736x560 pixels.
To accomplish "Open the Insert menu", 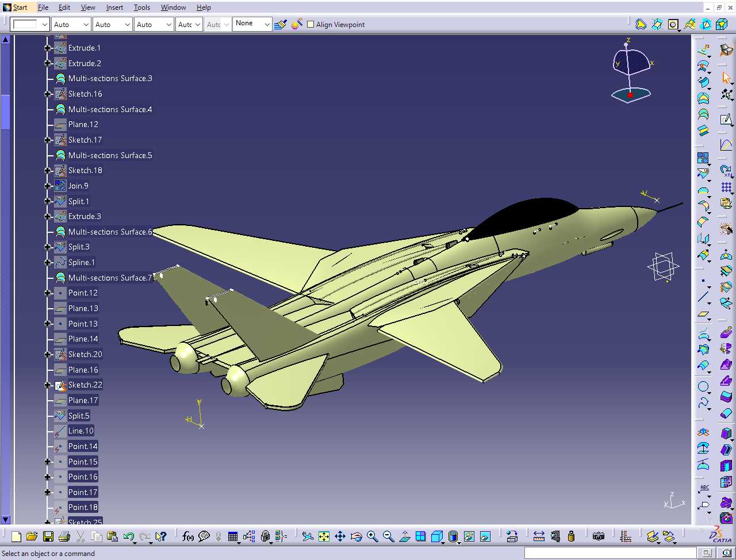I will [x=114, y=7].
